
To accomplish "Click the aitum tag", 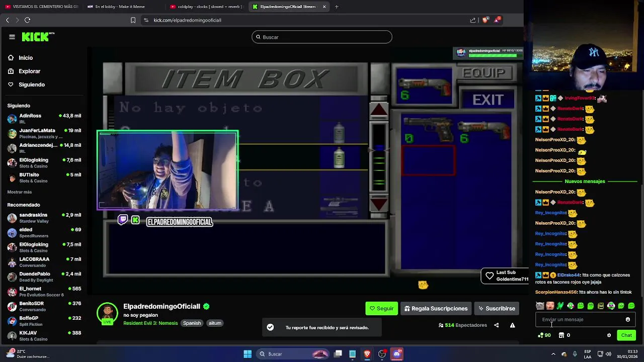I will click(x=215, y=323).
